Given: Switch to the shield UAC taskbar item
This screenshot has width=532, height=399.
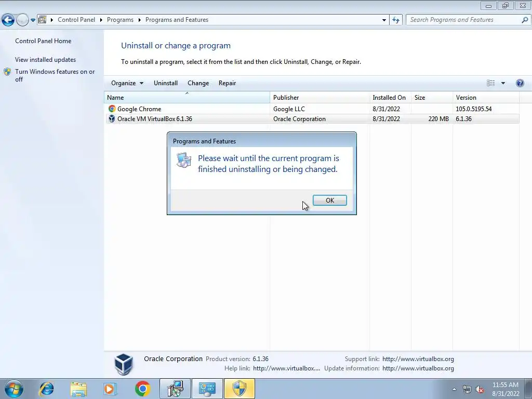Looking at the screenshot, I should click(239, 389).
